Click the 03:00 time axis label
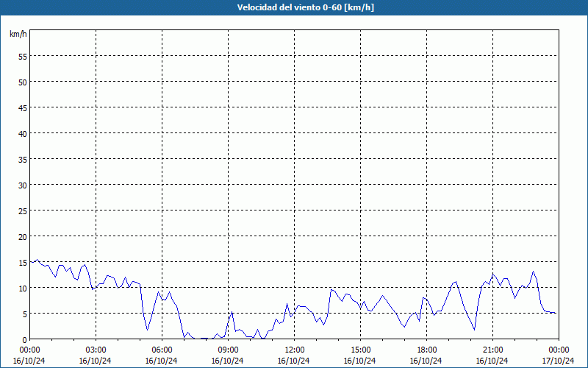The width and height of the screenshot is (588, 368). coord(96,350)
